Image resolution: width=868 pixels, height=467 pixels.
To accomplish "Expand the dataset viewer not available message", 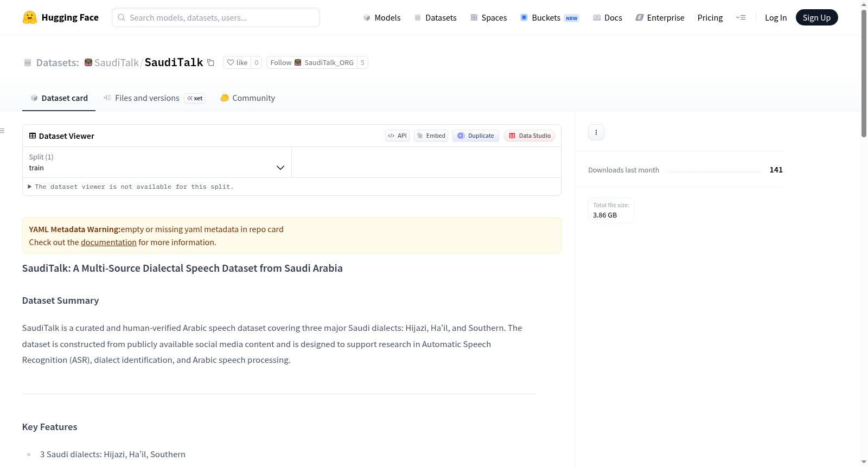I will [131, 187].
